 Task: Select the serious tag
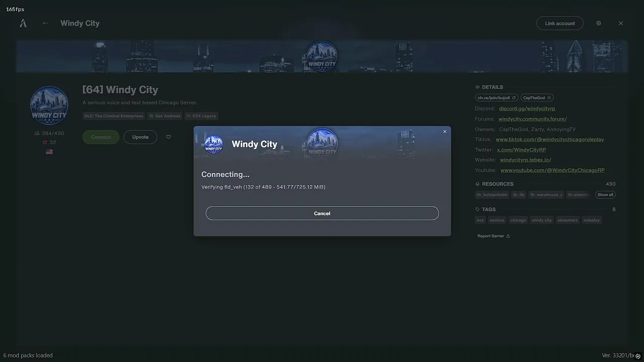click(x=497, y=220)
